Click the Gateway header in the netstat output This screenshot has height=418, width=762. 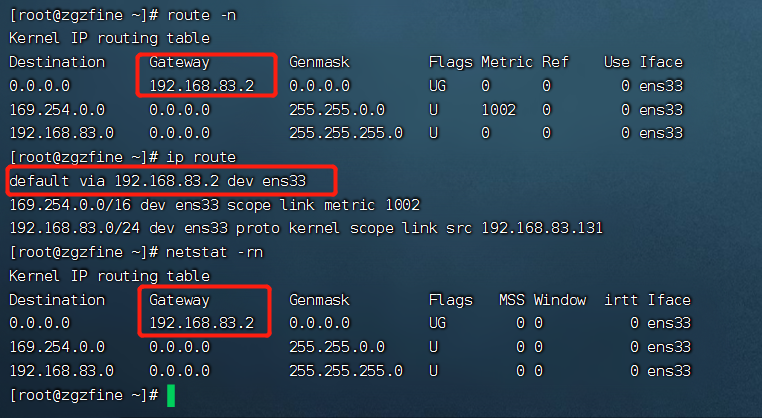coord(180,300)
